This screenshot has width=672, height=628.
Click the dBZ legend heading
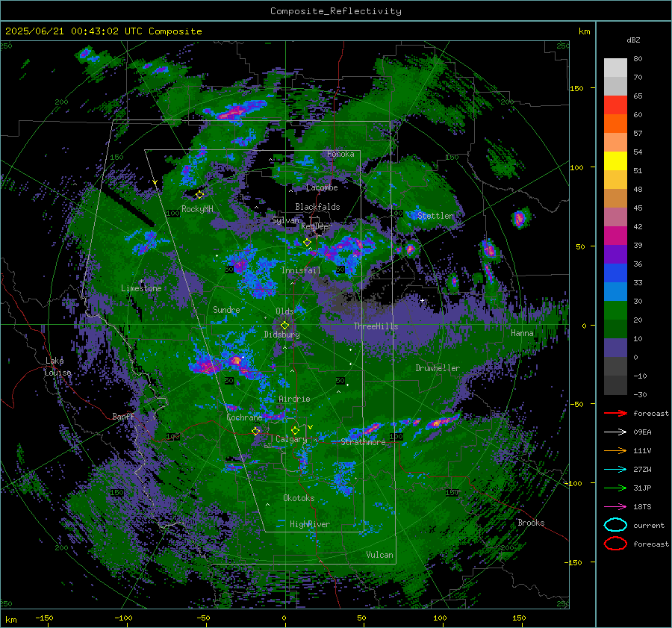click(x=633, y=40)
